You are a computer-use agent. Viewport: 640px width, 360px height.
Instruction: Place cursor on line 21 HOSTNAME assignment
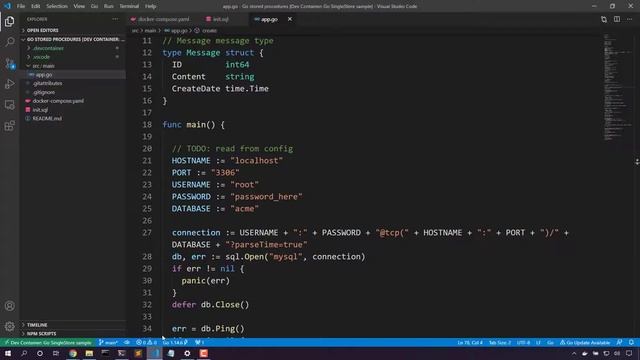[x=227, y=160]
